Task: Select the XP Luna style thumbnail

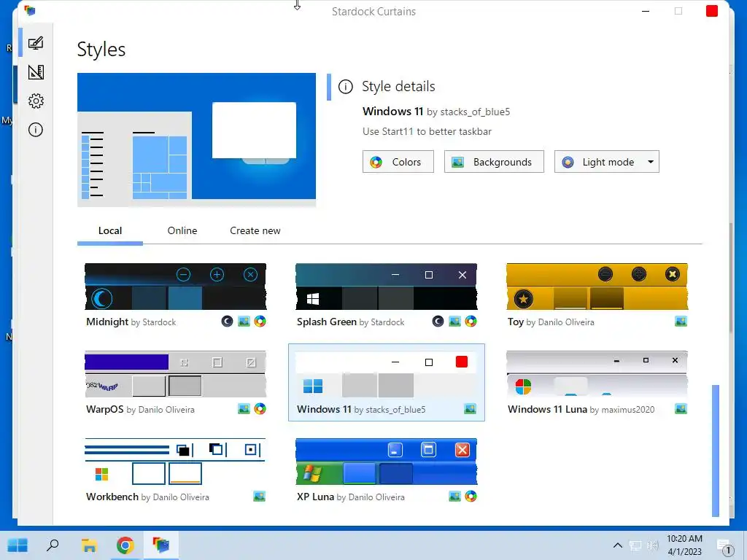Action: coord(386,462)
